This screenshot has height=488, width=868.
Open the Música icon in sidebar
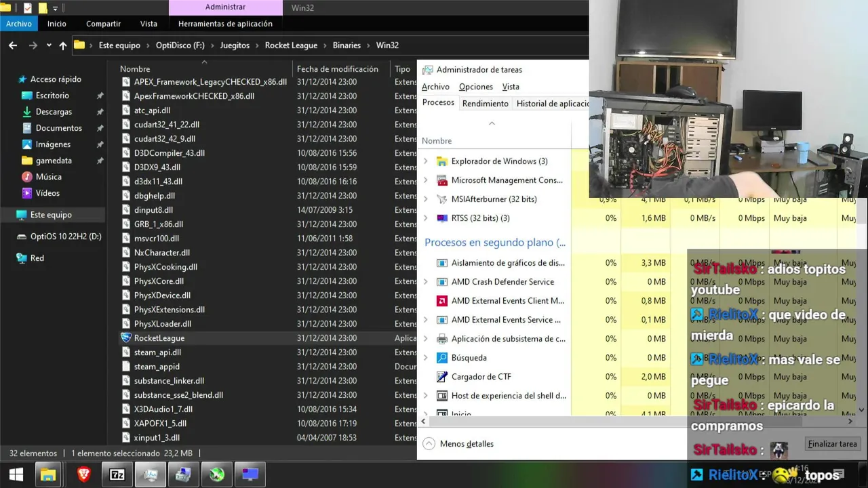click(27, 177)
